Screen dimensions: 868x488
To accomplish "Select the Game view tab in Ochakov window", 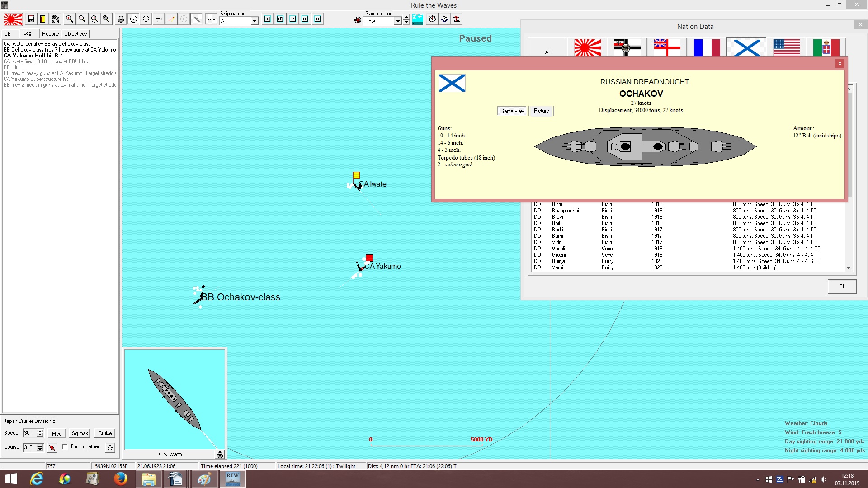I will pyautogui.click(x=512, y=111).
